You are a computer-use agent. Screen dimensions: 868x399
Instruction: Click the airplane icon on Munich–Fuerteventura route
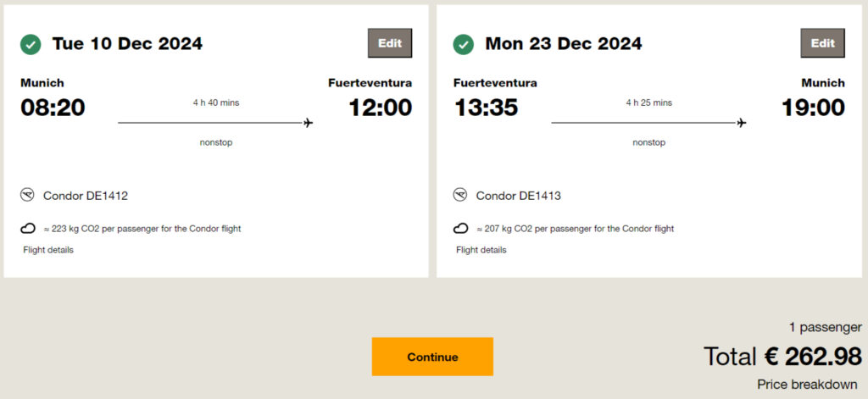pos(308,124)
